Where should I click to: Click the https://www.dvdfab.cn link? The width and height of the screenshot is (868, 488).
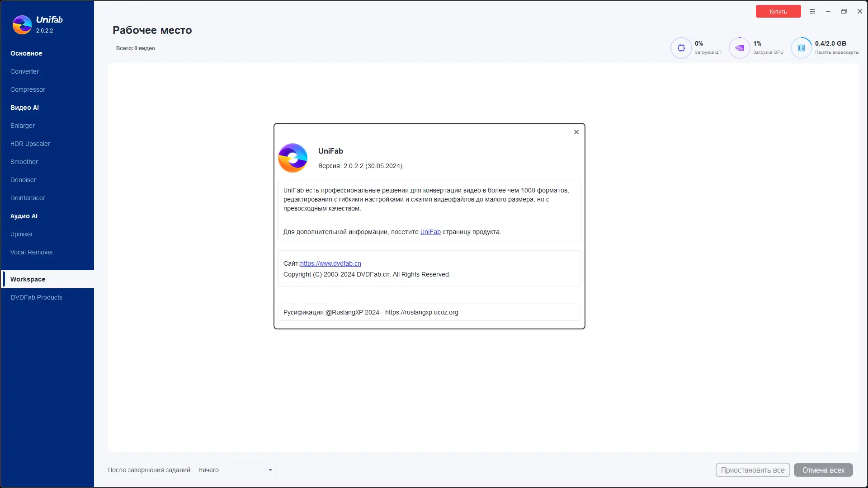(x=330, y=263)
